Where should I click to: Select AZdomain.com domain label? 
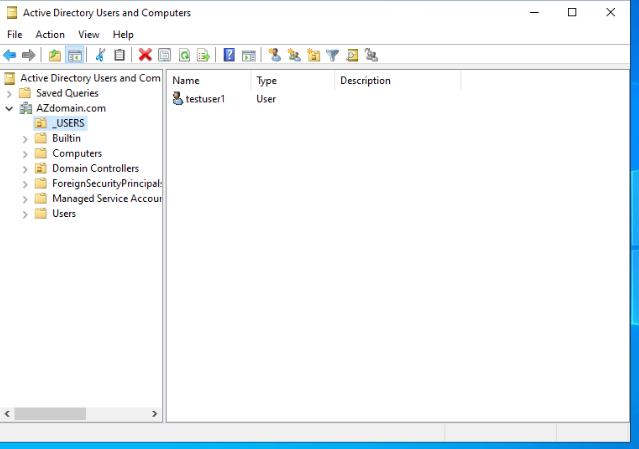click(71, 108)
